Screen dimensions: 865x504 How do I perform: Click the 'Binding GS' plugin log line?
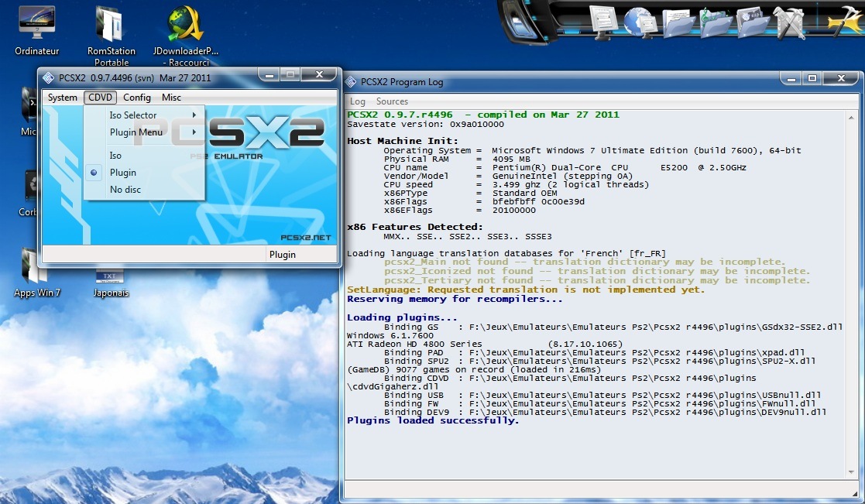pos(613,327)
